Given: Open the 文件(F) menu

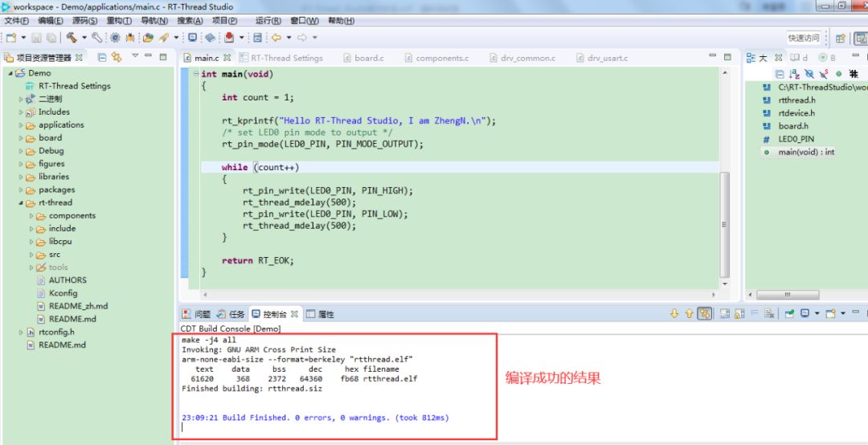Looking at the screenshot, I should (x=17, y=20).
